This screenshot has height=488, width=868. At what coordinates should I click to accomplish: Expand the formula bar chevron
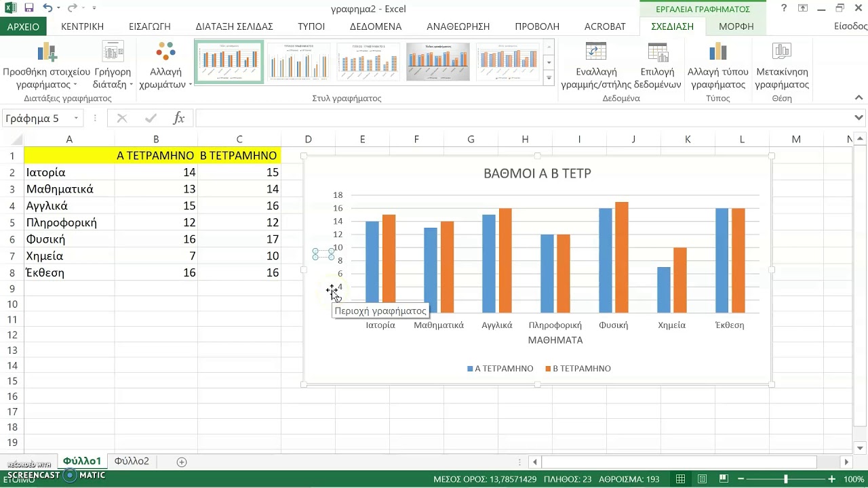click(x=859, y=118)
